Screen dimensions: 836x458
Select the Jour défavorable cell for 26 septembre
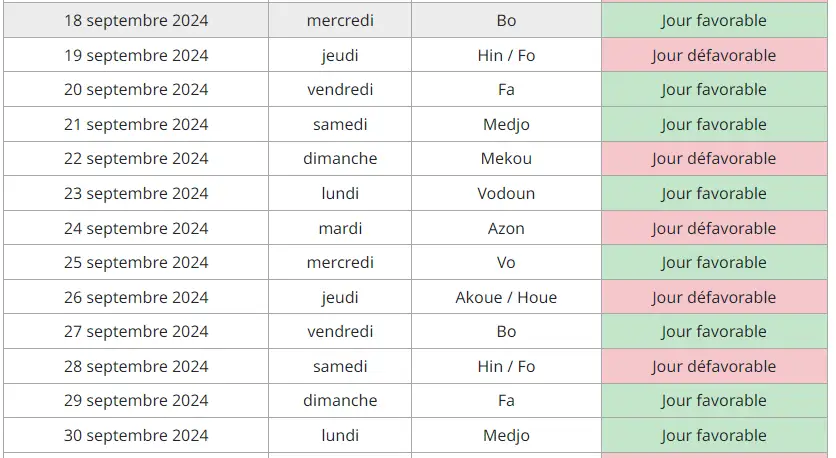714,297
